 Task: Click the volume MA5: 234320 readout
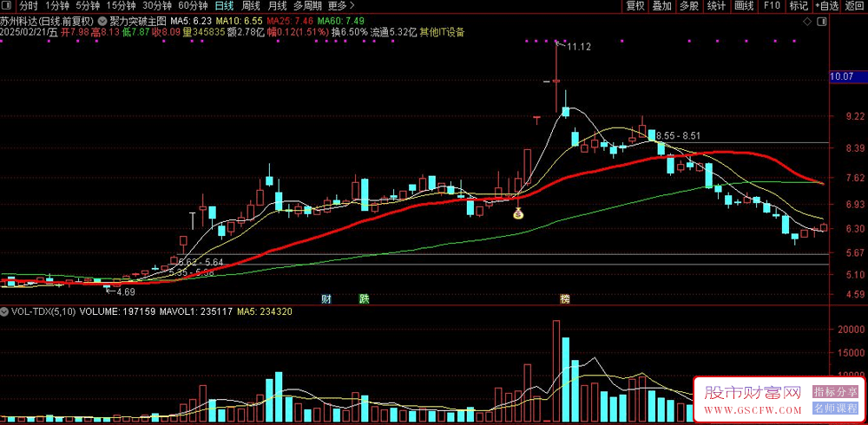tap(265, 312)
